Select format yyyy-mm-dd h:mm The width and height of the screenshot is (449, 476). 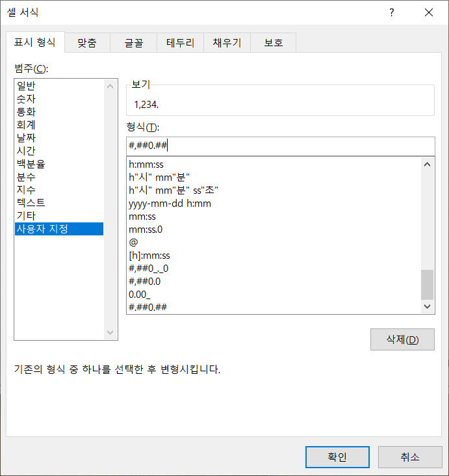click(274, 204)
